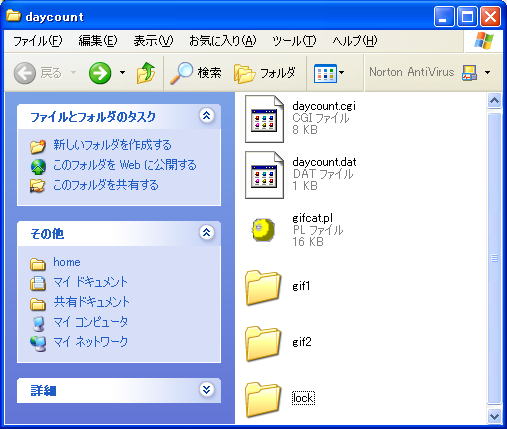
Task: Select the lock folder
Action: [x=303, y=398]
